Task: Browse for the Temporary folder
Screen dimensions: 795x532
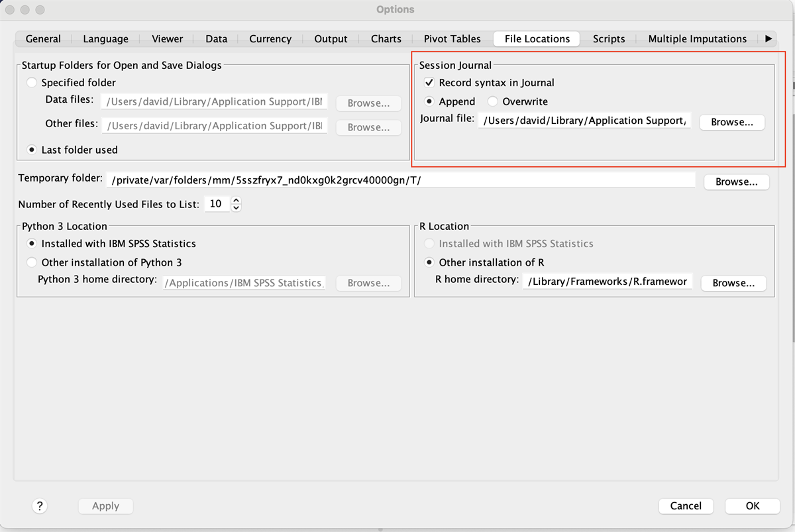Action: [736, 182]
